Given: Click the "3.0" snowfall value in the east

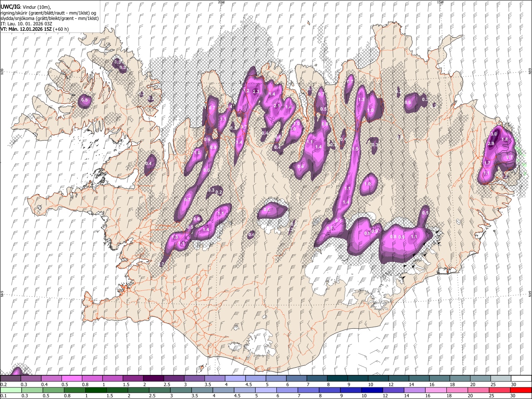Looking at the screenshot, I should coord(494,134).
